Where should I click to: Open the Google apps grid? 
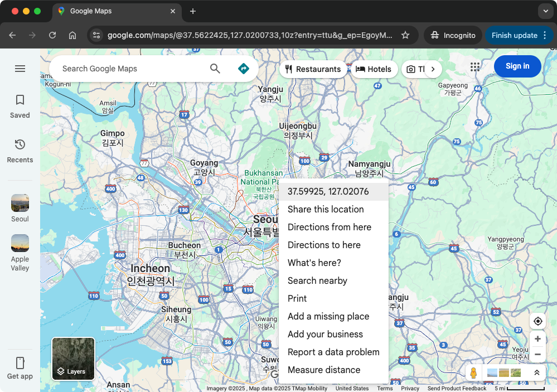coord(474,66)
